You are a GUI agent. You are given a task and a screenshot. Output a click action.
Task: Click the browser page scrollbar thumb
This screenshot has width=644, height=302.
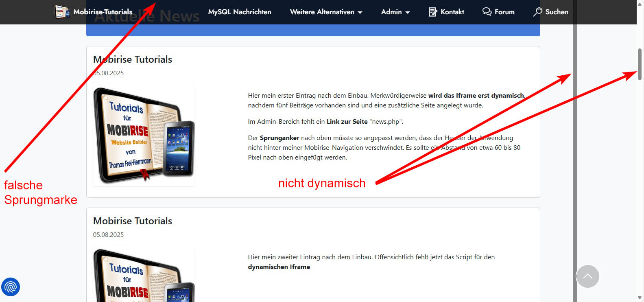pos(640,64)
